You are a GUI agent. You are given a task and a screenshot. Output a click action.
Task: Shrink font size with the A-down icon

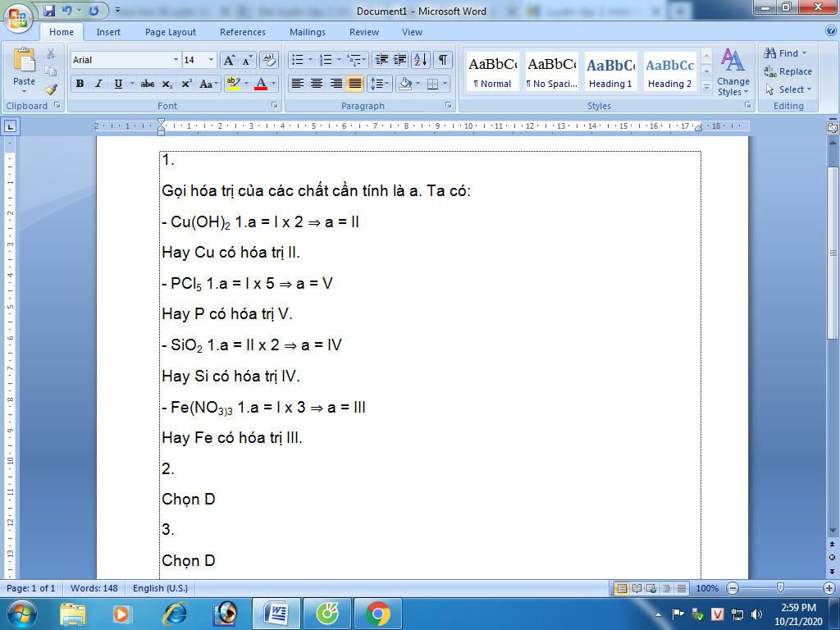pos(246,60)
